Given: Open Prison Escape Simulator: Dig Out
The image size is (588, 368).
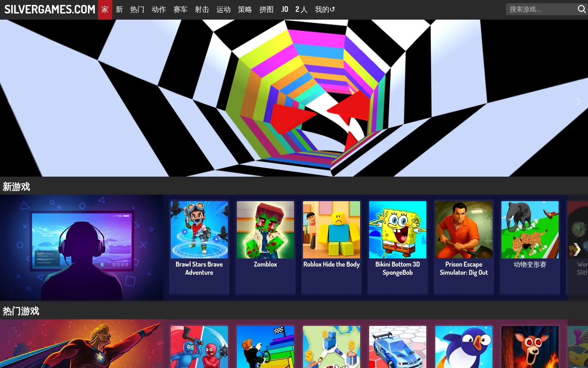Looking at the screenshot, I should pos(464,230).
